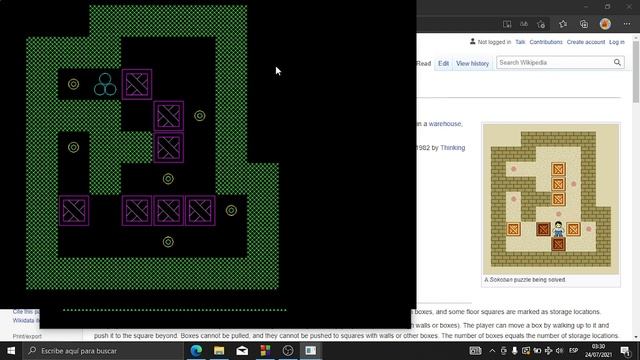This screenshot has height=360, width=640.
Task: Open the colorful Office app on taskbar
Action: point(265,351)
